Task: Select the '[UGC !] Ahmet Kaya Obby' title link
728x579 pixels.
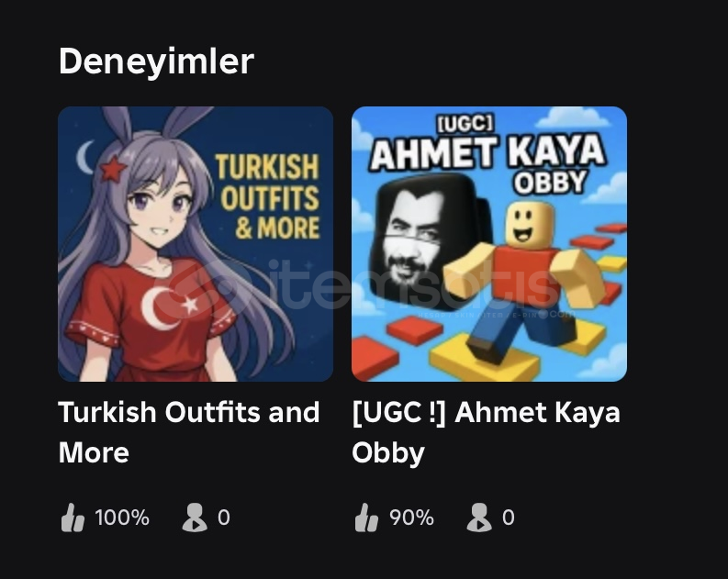Action: click(x=487, y=432)
